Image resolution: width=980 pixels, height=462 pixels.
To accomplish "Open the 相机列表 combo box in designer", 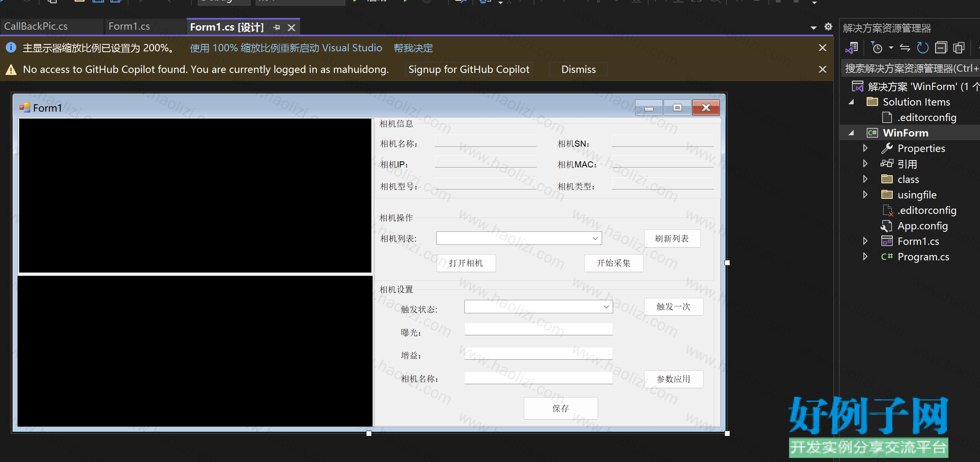I will [519, 238].
